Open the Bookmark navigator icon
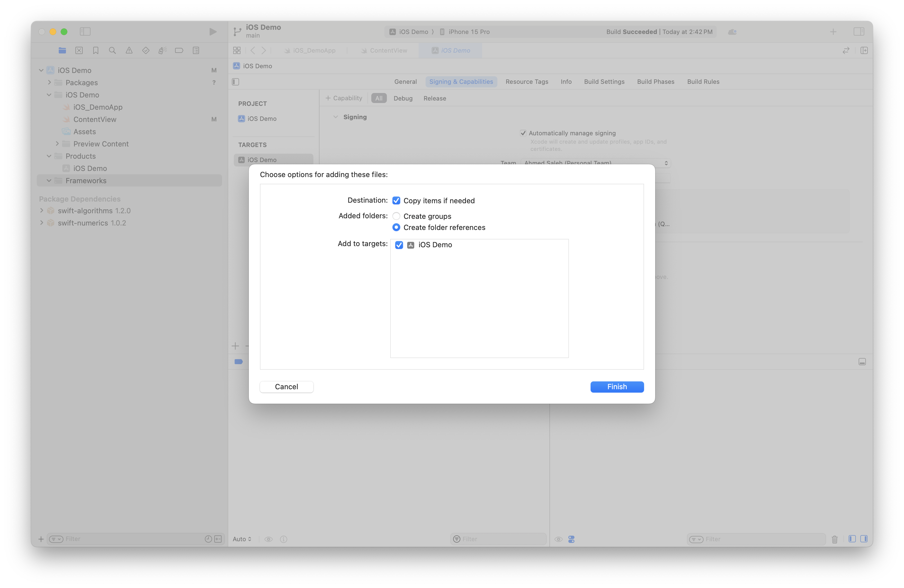This screenshot has height=588, width=904. click(96, 50)
